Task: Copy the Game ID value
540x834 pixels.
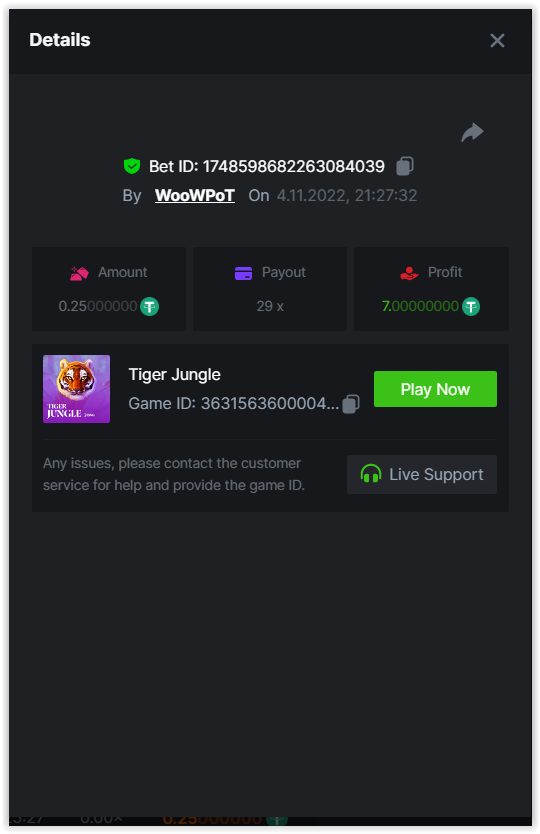Action: pos(351,404)
